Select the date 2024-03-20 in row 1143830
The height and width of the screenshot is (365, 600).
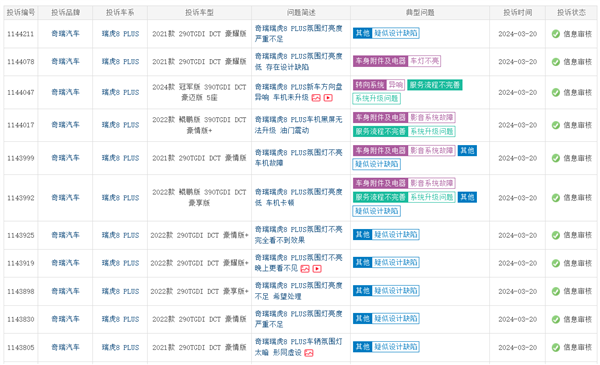click(517, 319)
